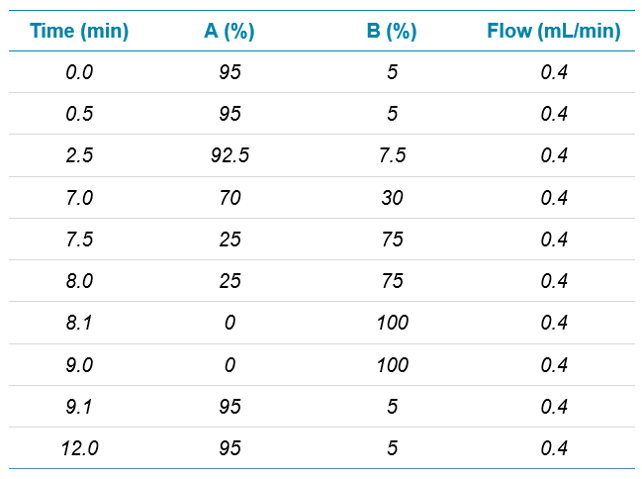Click the 0.0 time cell
This screenshot has width=642, height=479.
pyautogui.click(x=79, y=72)
